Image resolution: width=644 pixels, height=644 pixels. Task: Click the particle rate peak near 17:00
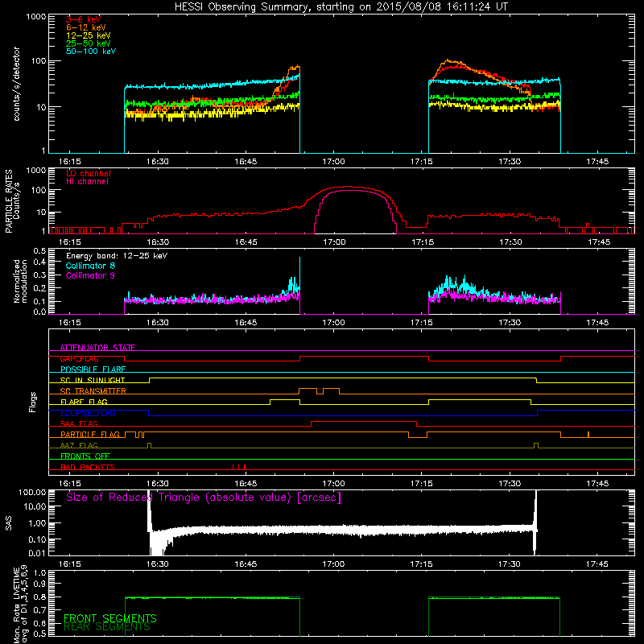[347, 188]
